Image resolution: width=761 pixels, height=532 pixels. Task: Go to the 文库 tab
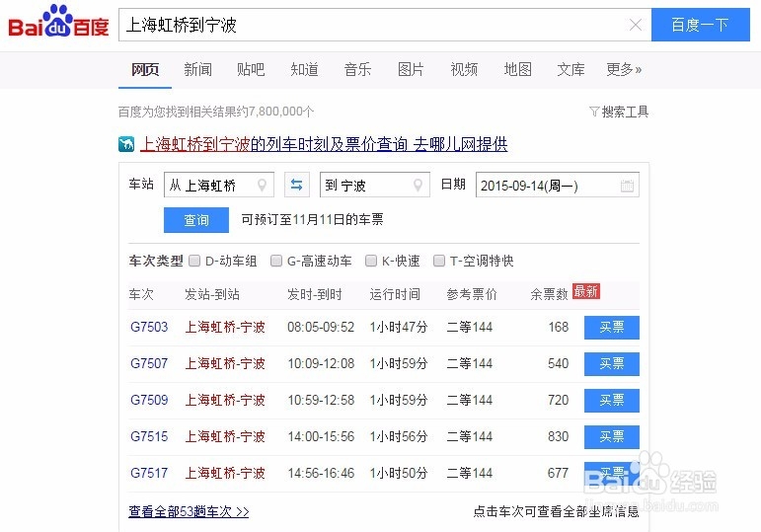(x=571, y=70)
